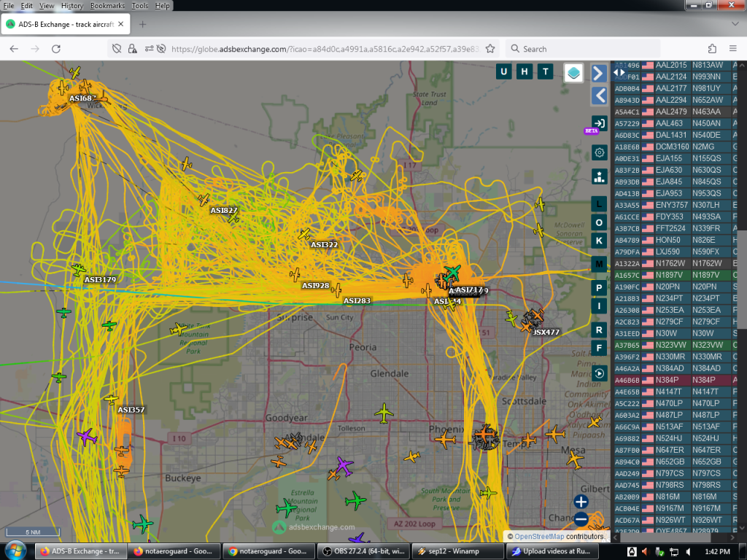The image size is (747, 560).
Task: Open the Edit menu
Action: click(x=27, y=6)
